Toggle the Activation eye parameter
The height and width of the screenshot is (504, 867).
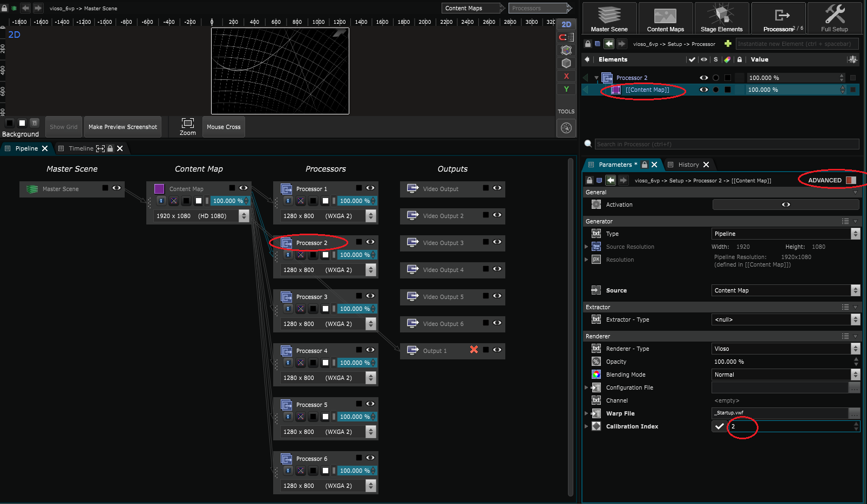786,205
